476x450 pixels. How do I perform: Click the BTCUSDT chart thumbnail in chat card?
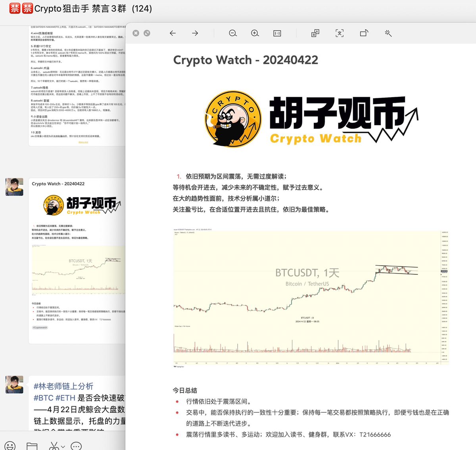click(78, 270)
